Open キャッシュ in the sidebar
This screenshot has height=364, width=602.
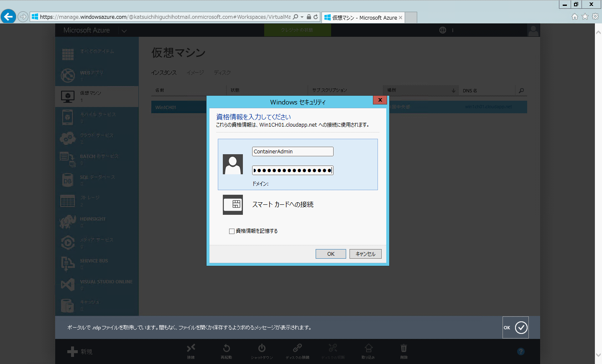tap(97, 305)
